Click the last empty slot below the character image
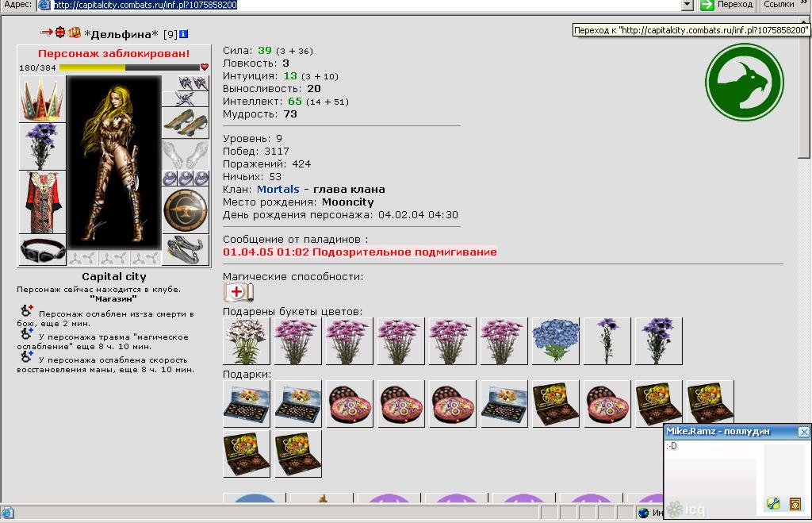This screenshot has width=812, height=523. pos(146,258)
